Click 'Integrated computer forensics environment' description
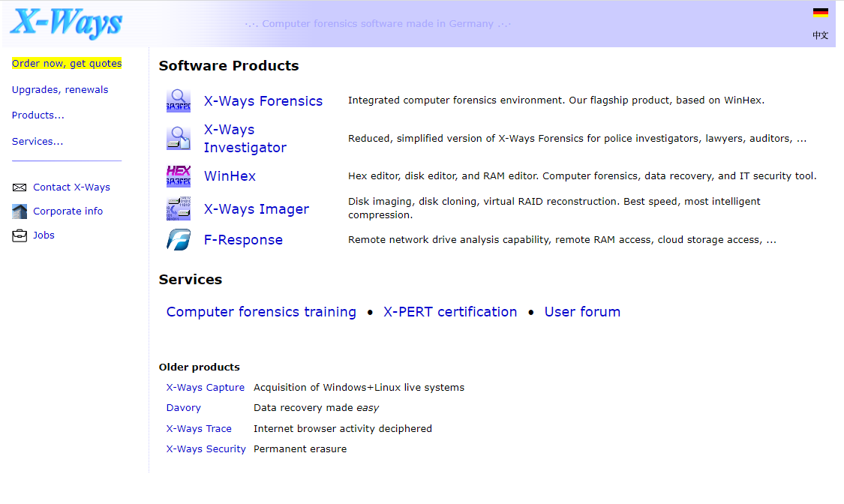844x504 pixels. [556, 100]
